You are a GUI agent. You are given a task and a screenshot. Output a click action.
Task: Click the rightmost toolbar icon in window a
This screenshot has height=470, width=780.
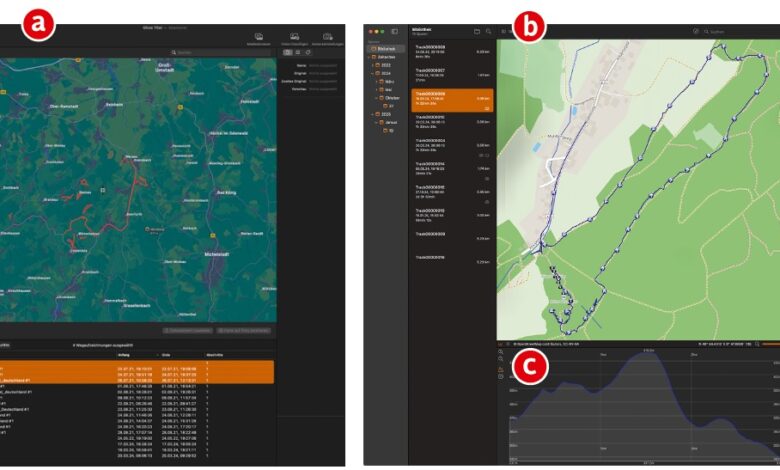click(327, 38)
